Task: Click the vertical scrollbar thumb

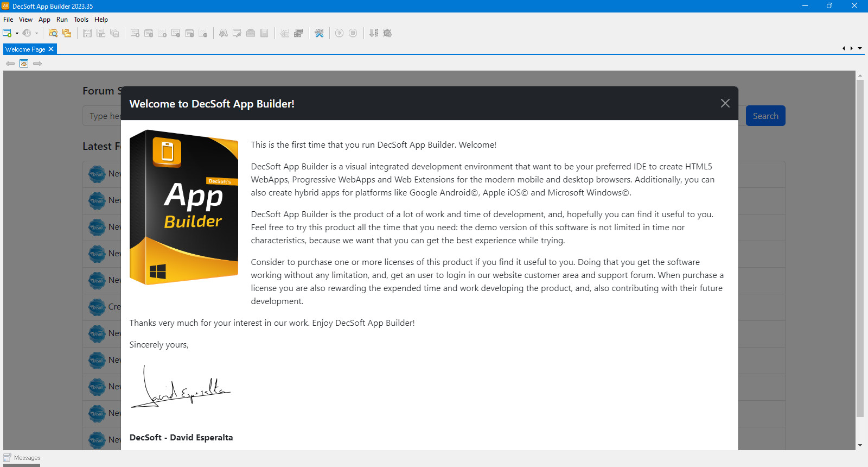Action: point(860,248)
